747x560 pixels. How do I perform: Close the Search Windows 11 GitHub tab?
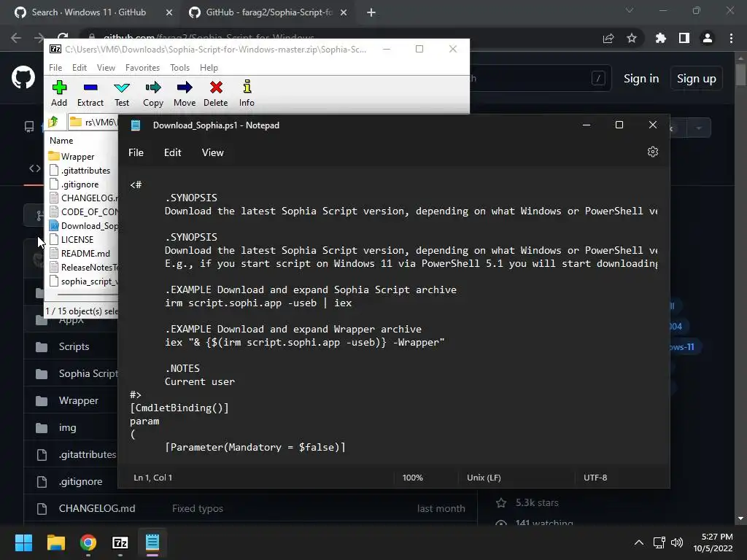[169, 12]
